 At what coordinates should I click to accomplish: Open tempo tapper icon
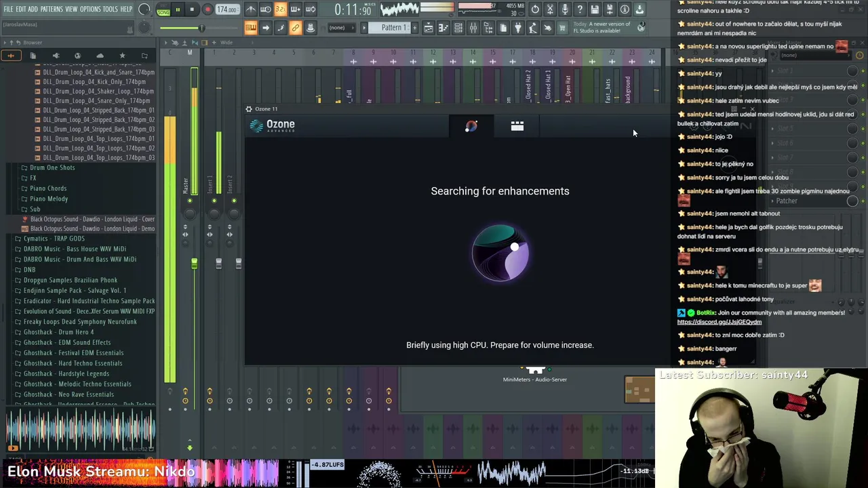tap(533, 28)
